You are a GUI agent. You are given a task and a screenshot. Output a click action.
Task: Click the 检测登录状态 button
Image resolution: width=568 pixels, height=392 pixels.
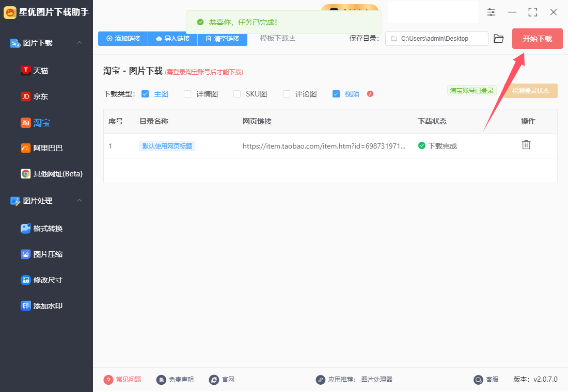point(531,91)
